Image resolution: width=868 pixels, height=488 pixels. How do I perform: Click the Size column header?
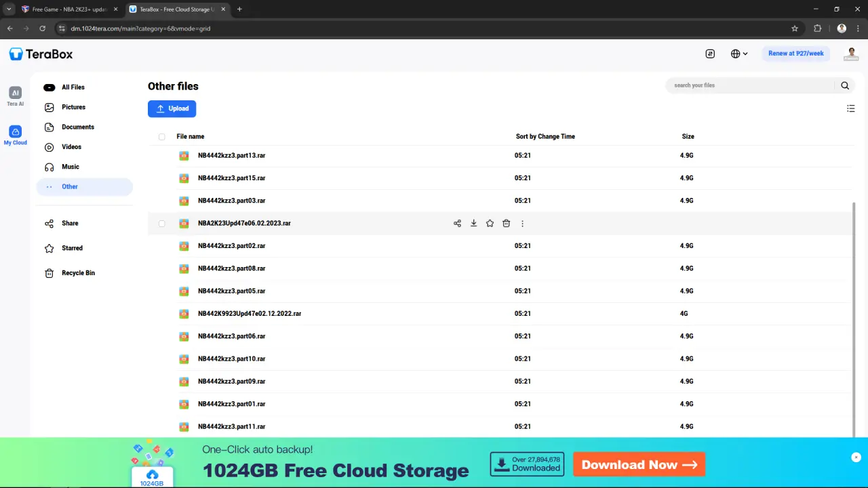pyautogui.click(x=688, y=136)
